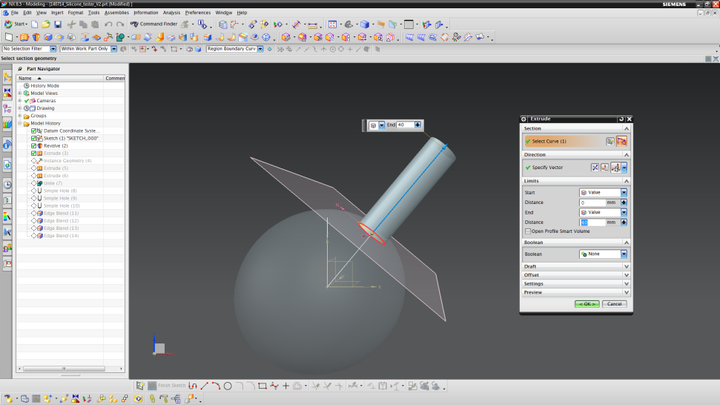
Task: Expand the Draft section in Extrude dialog
Action: (x=575, y=266)
